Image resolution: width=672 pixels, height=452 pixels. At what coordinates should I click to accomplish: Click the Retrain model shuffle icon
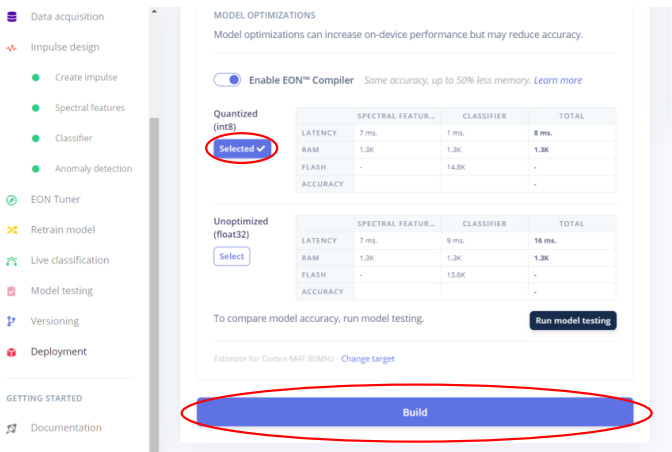(x=12, y=230)
